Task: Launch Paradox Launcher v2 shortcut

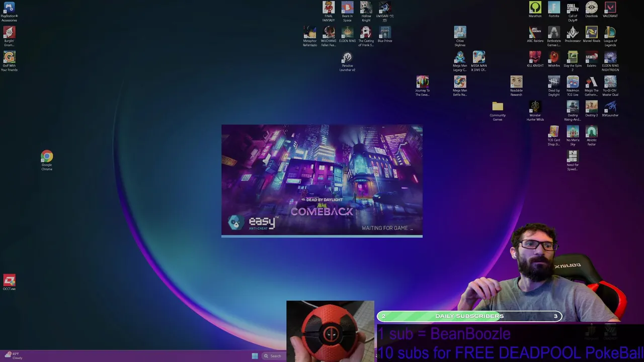Action: (347, 61)
